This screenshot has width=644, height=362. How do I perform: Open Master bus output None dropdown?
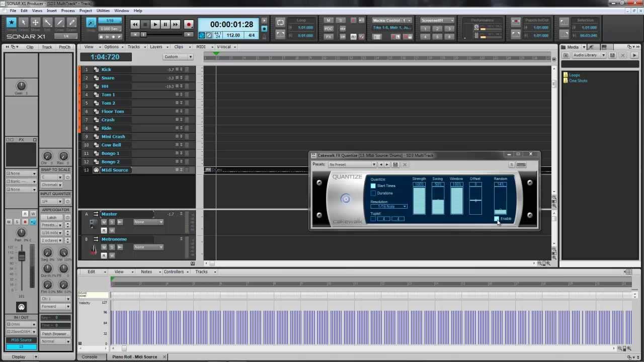pos(148,222)
